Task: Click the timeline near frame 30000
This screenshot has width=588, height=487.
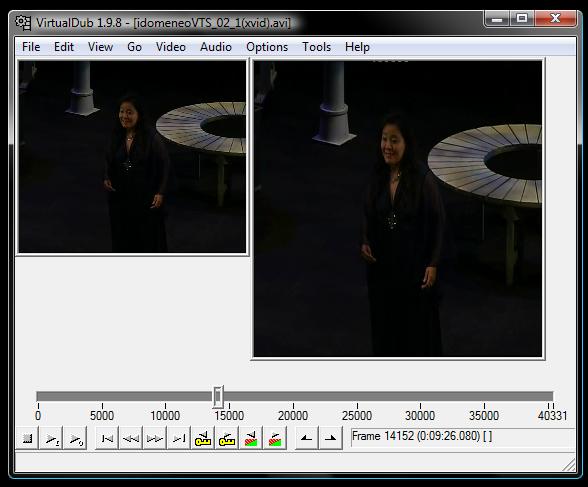Action: [x=420, y=396]
